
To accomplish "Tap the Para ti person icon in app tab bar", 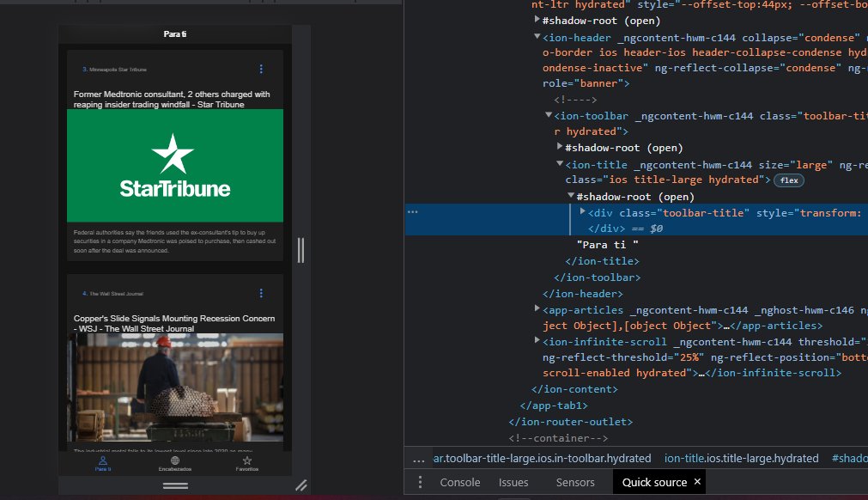I will click(x=103, y=460).
